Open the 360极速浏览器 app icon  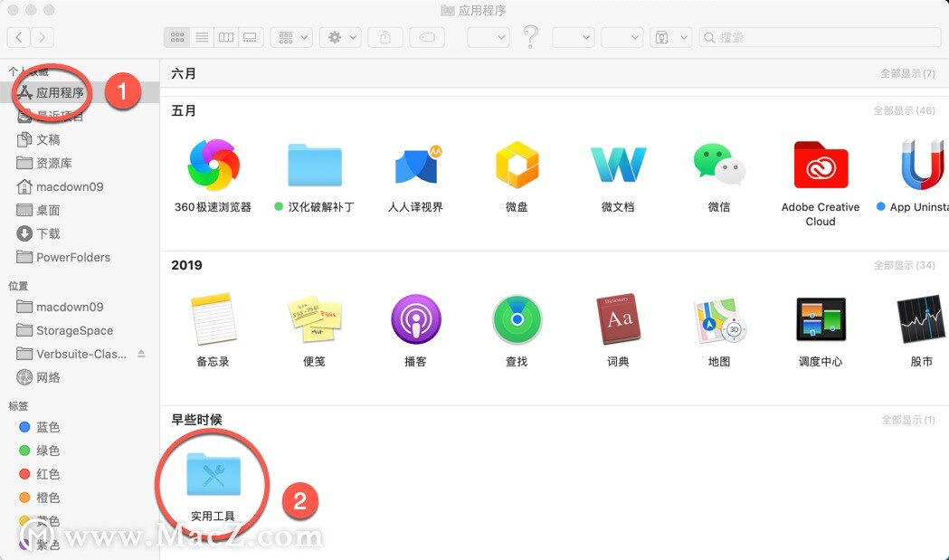pyautogui.click(x=214, y=165)
